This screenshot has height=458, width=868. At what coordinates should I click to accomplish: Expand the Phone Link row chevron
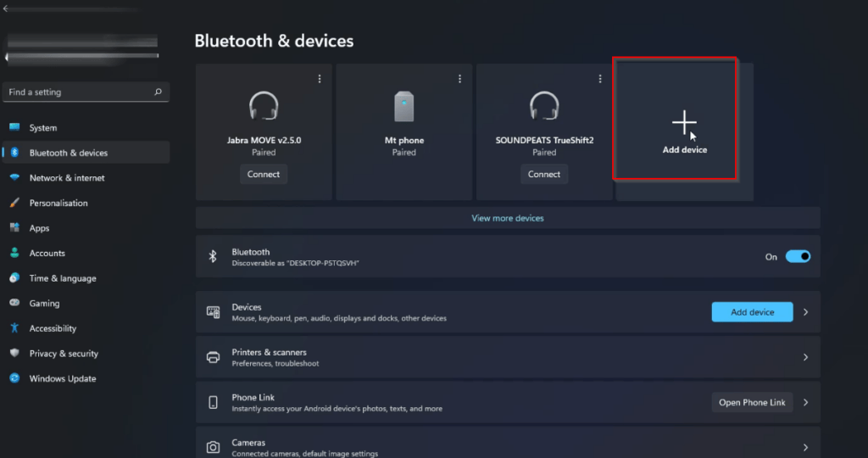(x=806, y=403)
